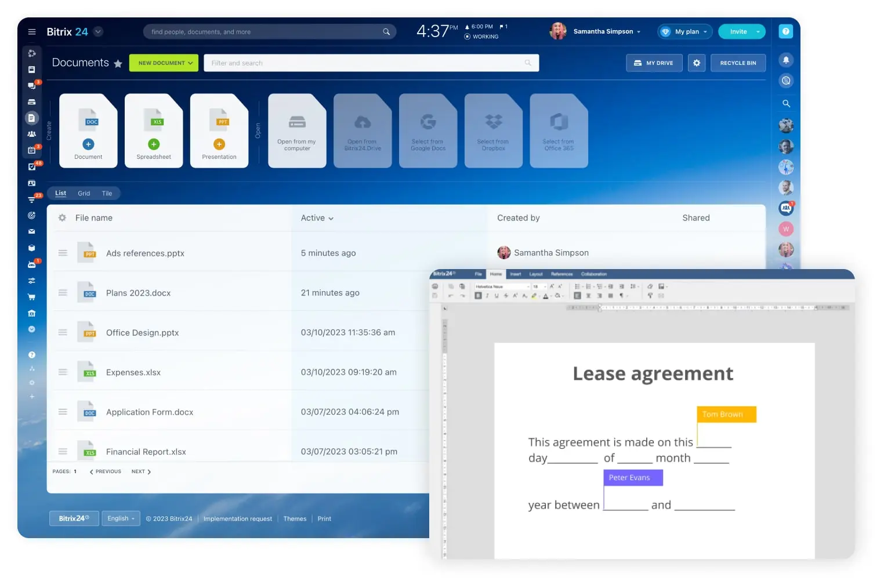Click the hamburger menu icon beside Bitrix 24
This screenshot has width=884, height=588.
pos(32,32)
